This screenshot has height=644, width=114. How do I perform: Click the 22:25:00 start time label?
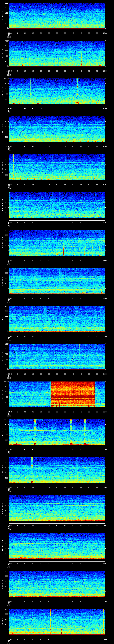(x=9, y=450)
